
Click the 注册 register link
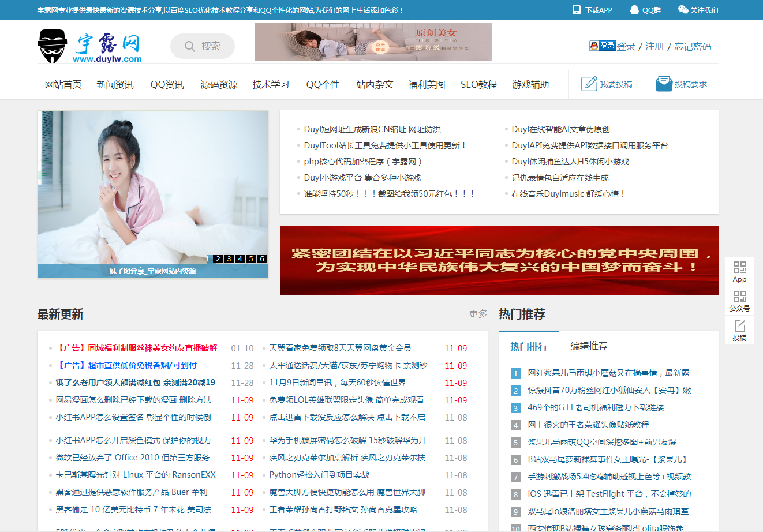click(654, 47)
